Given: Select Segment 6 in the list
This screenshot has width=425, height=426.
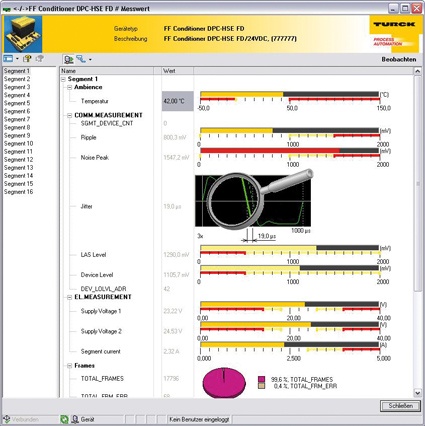Looking at the screenshot, I should tap(17, 111).
